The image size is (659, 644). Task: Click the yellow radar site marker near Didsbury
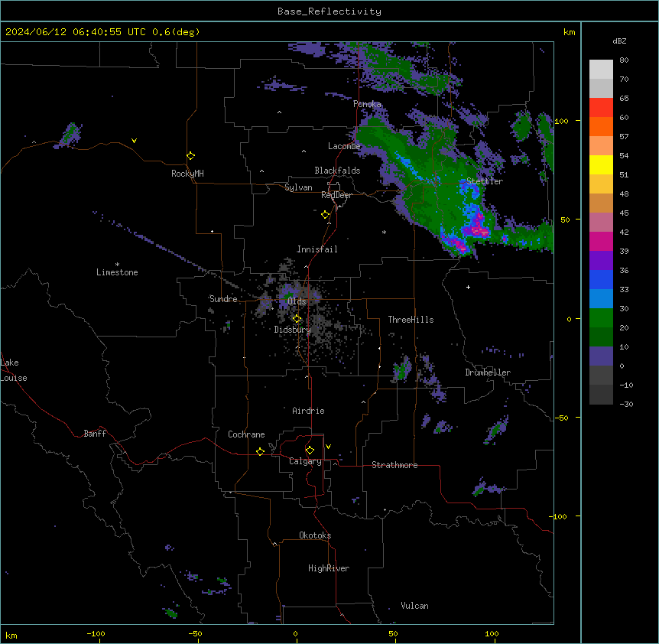click(297, 319)
